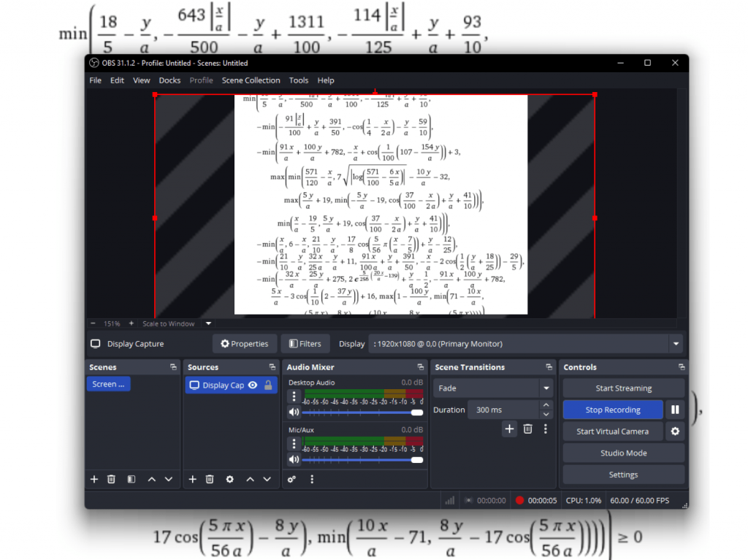
Task: Add a new scene with plus icon
Action: point(94,479)
